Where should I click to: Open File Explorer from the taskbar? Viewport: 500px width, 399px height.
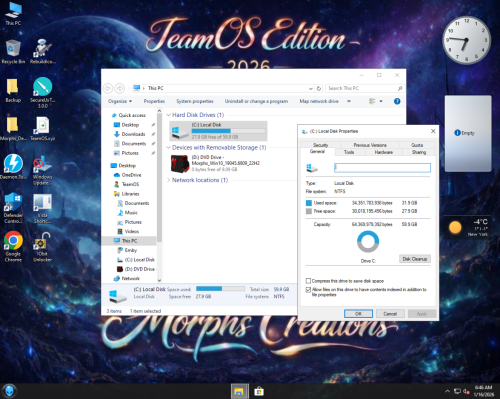pyautogui.click(x=239, y=391)
